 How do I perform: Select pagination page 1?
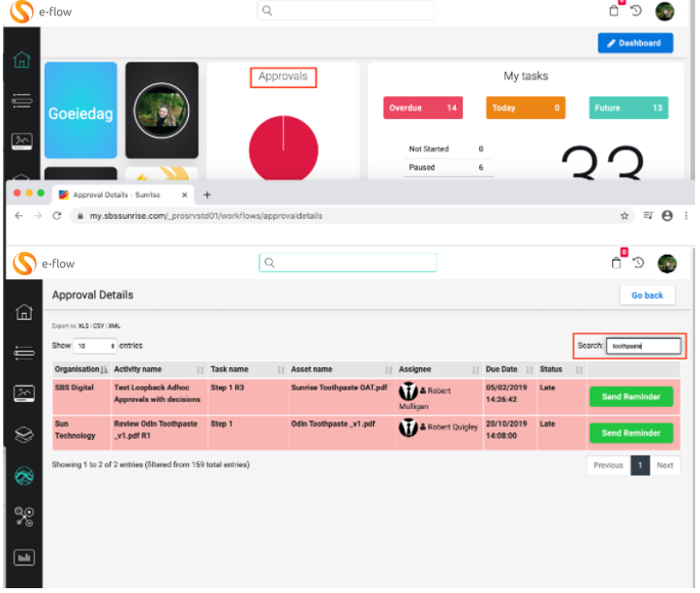(x=640, y=465)
